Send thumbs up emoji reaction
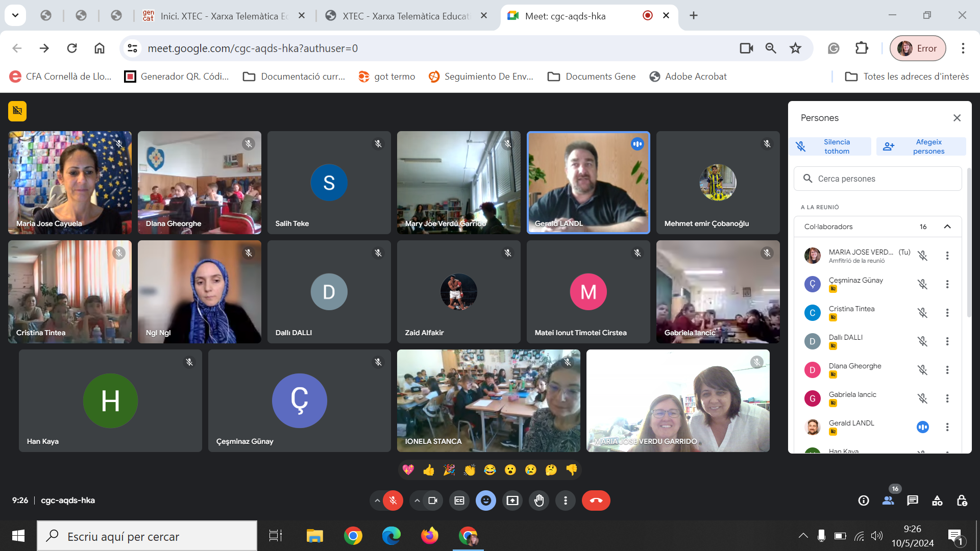This screenshot has width=980, height=551. pos(429,470)
